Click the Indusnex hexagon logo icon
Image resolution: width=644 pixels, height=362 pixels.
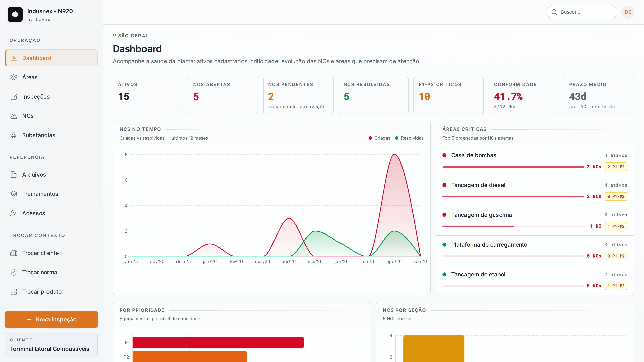[x=15, y=14]
